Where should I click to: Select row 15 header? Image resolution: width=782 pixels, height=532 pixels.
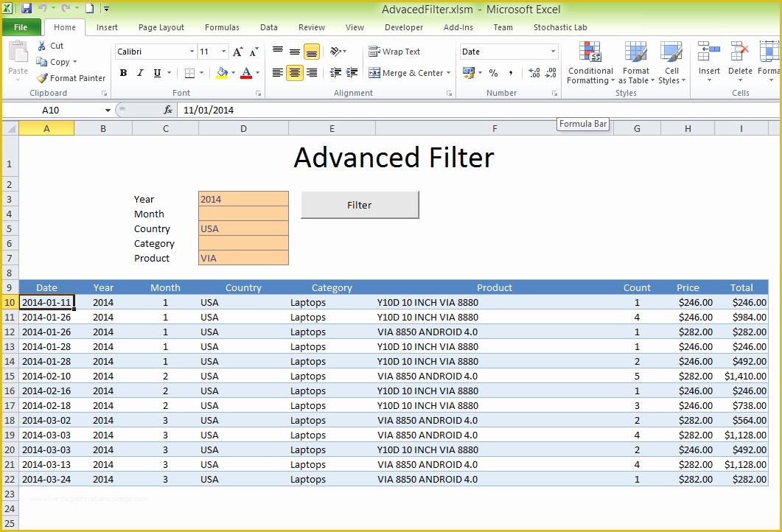click(x=10, y=376)
